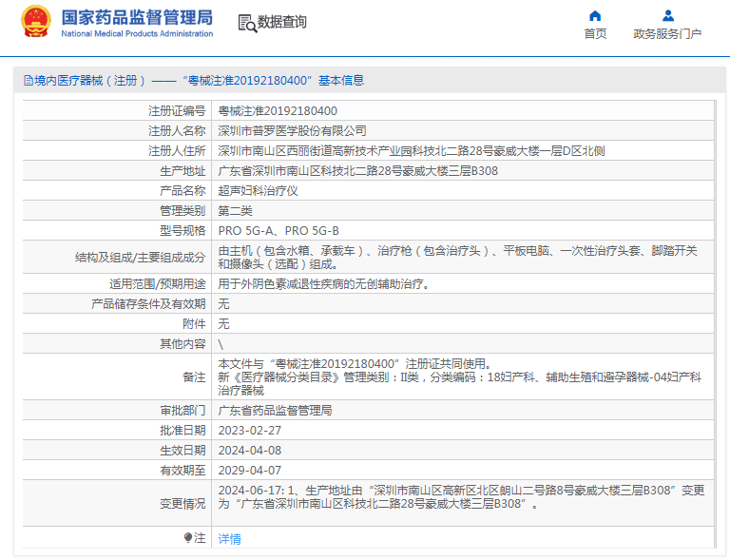730x560 pixels.
Task: Click the 型号规格 label cell
Action: click(117, 231)
